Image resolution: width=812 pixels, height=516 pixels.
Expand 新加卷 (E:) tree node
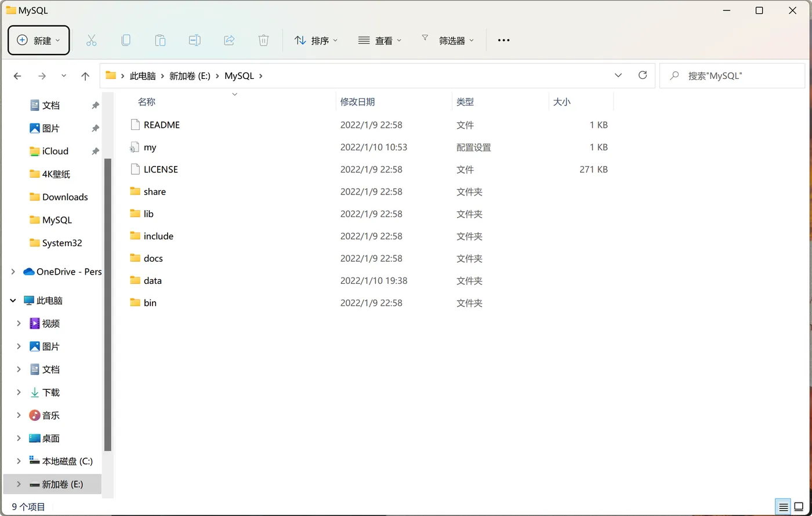pos(19,484)
